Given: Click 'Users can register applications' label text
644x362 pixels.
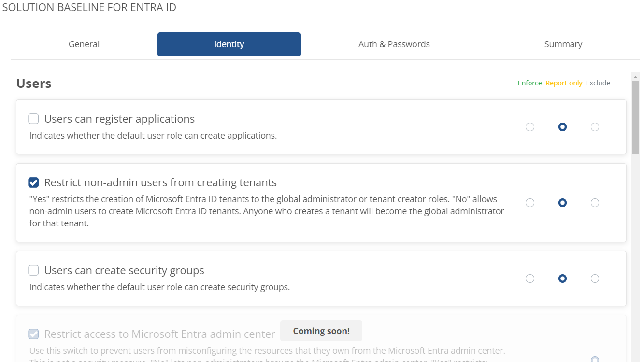Looking at the screenshot, I should (x=119, y=119).
